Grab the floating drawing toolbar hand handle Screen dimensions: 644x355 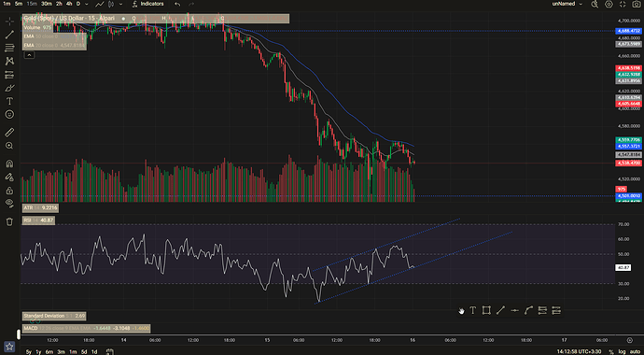point(461,311)
